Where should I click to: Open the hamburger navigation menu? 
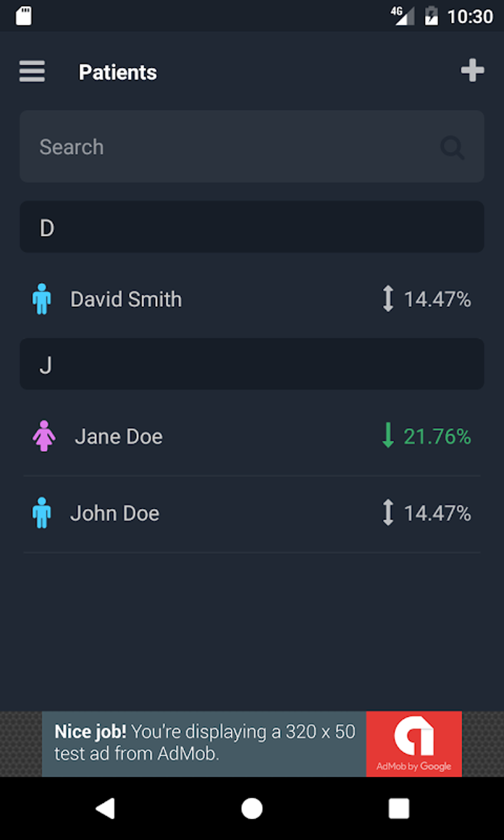(x=32, y=72)
